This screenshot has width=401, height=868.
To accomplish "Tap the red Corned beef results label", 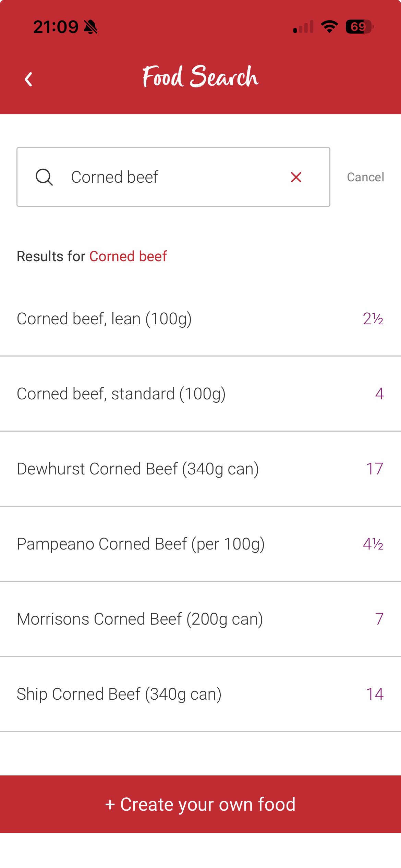I will click(128, 256).
